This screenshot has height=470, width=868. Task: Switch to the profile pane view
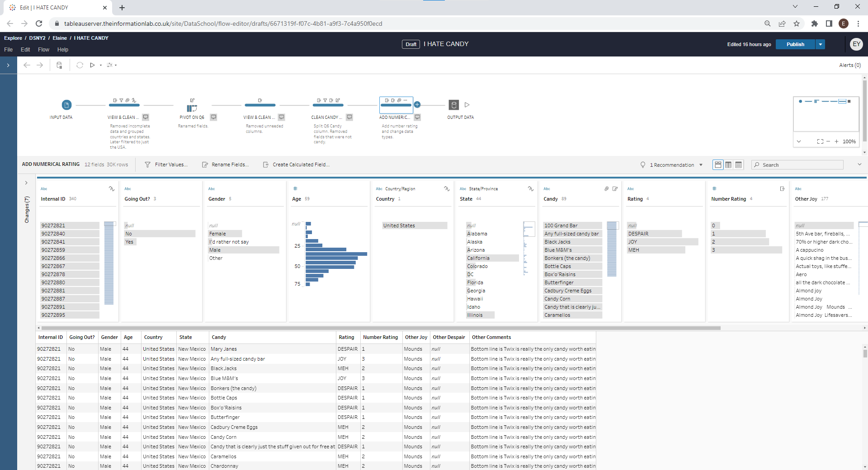coord(718,165)
